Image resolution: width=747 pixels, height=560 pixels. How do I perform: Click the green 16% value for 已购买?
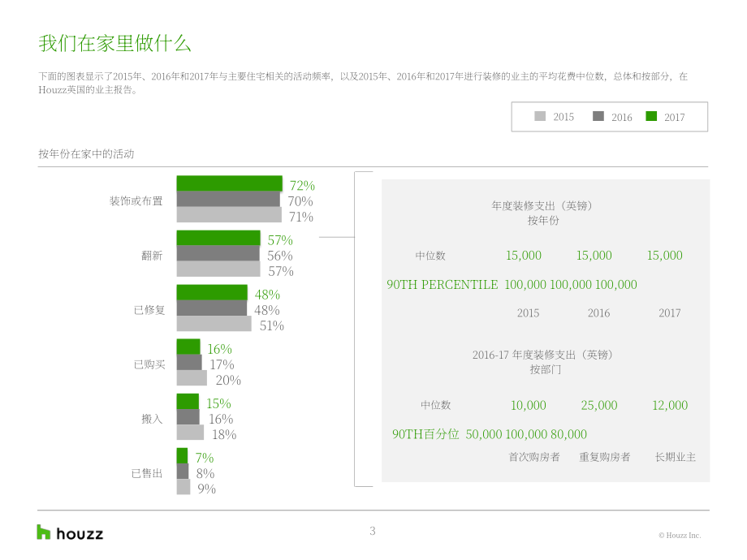coord(219,349)
